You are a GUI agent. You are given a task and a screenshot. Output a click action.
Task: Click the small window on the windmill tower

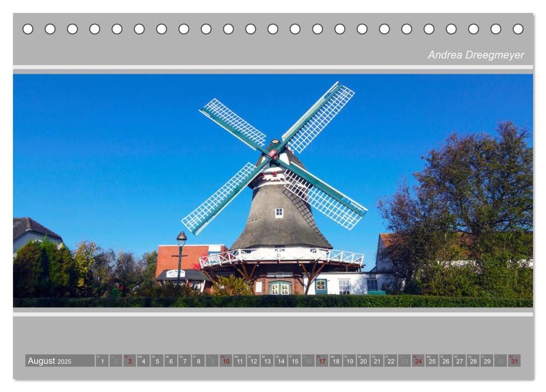point(279,213)
